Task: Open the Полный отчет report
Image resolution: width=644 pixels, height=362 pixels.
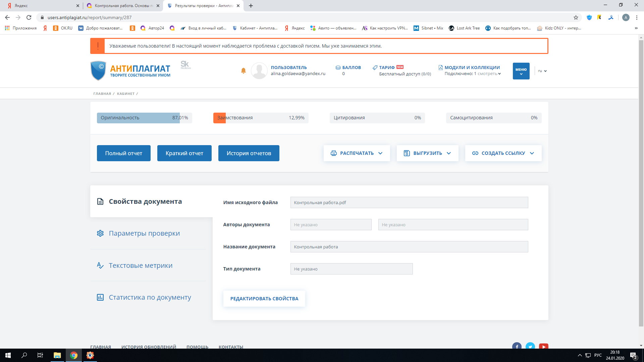Action: [x=123, y=153]
